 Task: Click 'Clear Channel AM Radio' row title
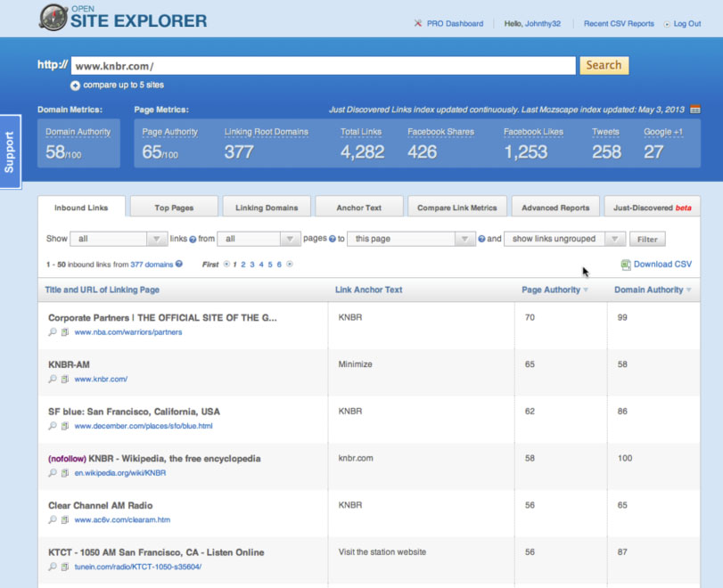[x=101, y=505]
